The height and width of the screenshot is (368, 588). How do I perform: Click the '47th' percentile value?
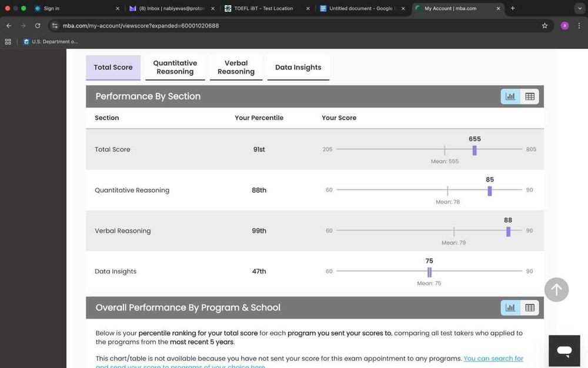(x=259, y=272)
